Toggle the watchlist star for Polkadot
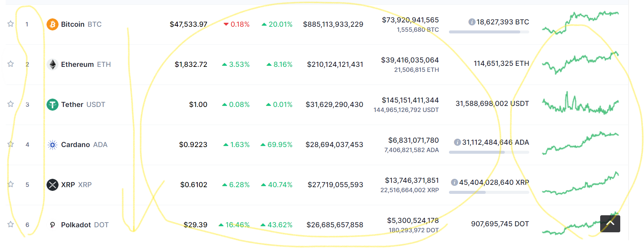 point(11,224)
